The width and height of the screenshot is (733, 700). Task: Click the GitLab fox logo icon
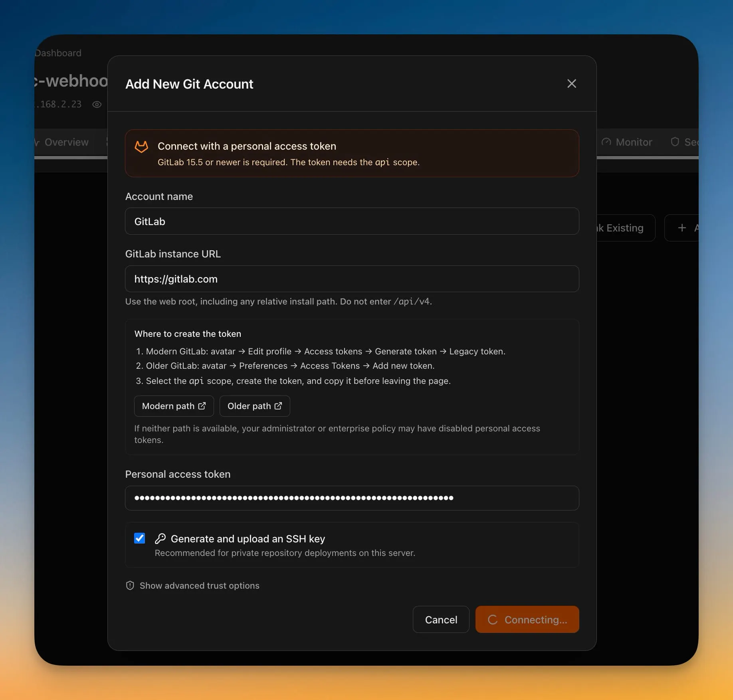[x=141, y=146]
